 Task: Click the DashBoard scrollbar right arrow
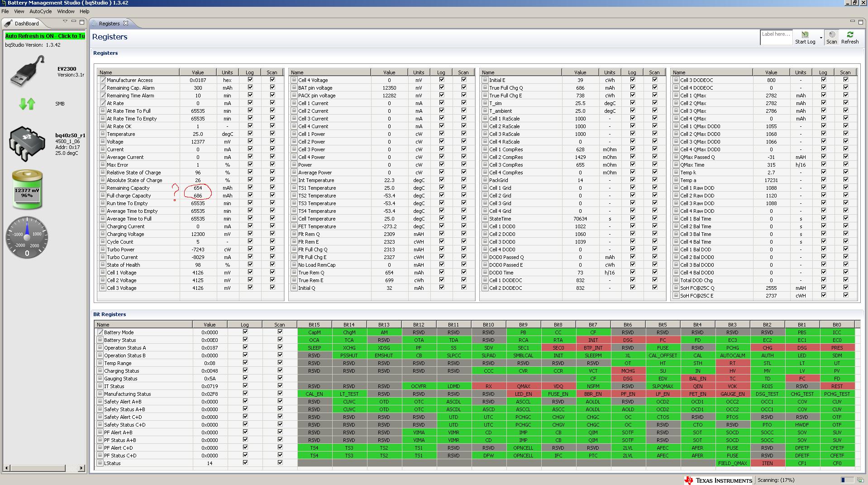81,468
